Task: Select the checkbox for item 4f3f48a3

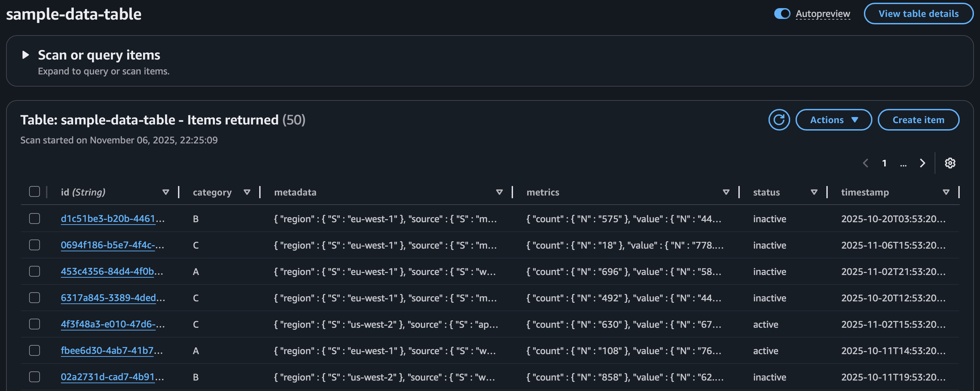Action: tap(34, 324)
